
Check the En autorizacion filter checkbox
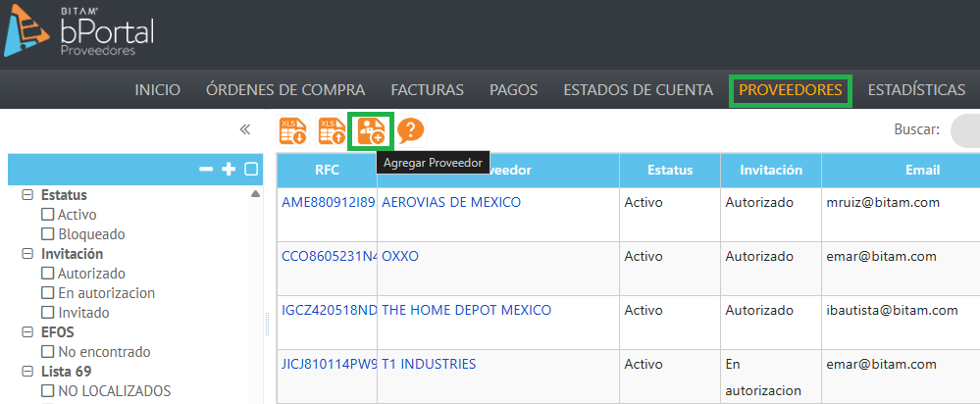point(47,293)
